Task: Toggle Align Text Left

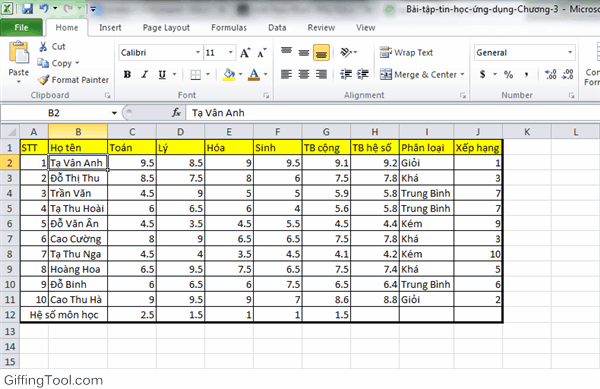Action: click(x=286, y=74)
